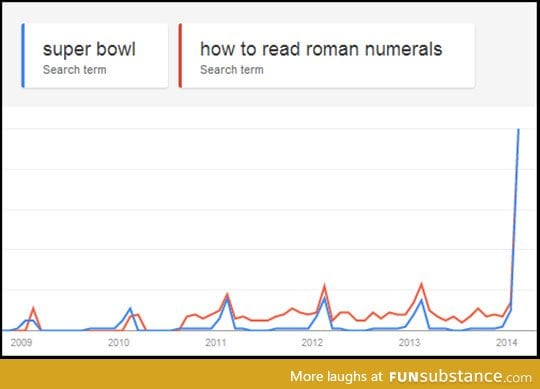Click the red peak in early 2011
The width and height of the screenshot is (540, 389).
point(227,294)
